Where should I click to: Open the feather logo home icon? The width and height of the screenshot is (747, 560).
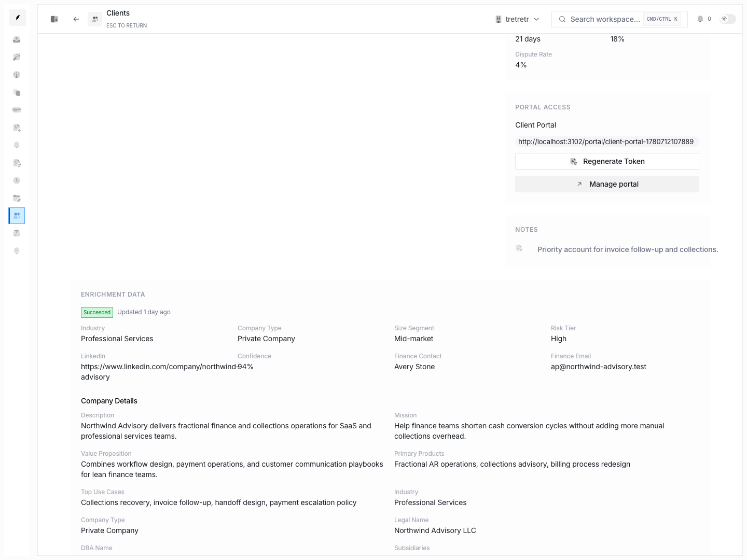tap(18, 18)
